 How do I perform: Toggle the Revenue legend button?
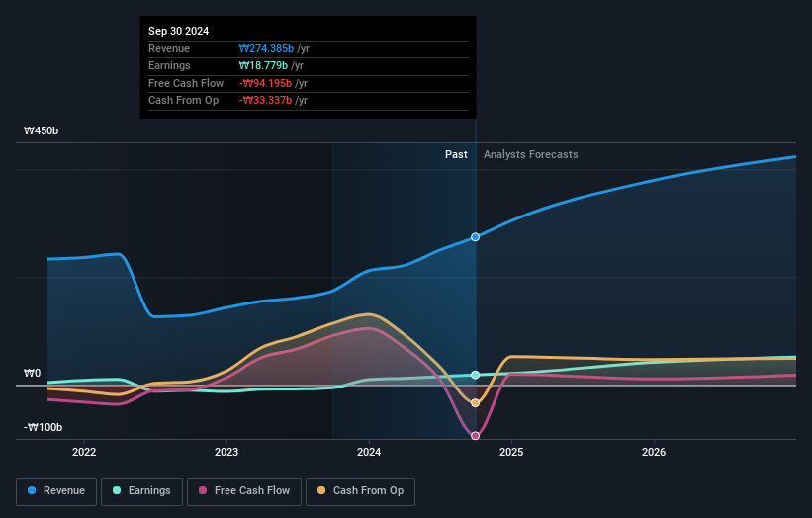(x=56, y=491)
